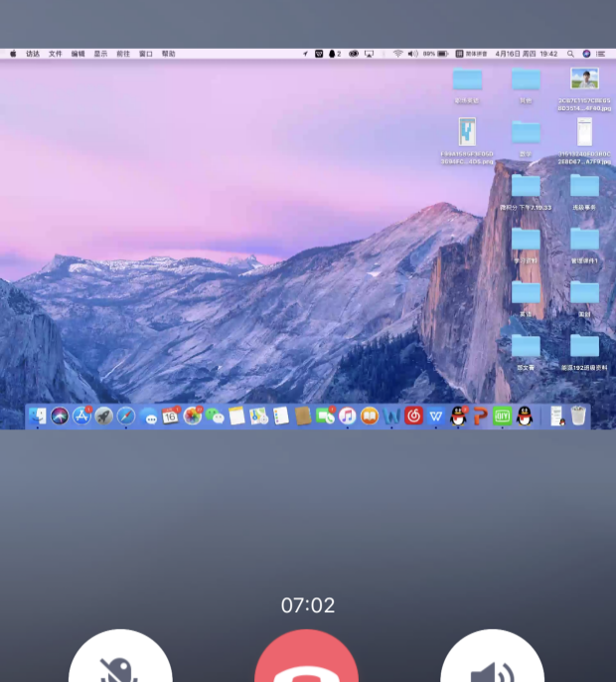Launch iTunes music app in dock
616x682 pixels.
click(347, 417)
